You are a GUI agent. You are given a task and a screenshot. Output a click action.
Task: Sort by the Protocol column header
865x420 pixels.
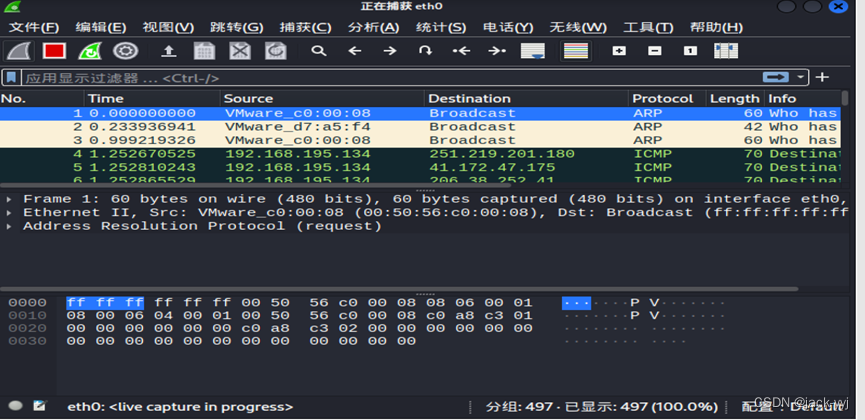tap(667, 99)
